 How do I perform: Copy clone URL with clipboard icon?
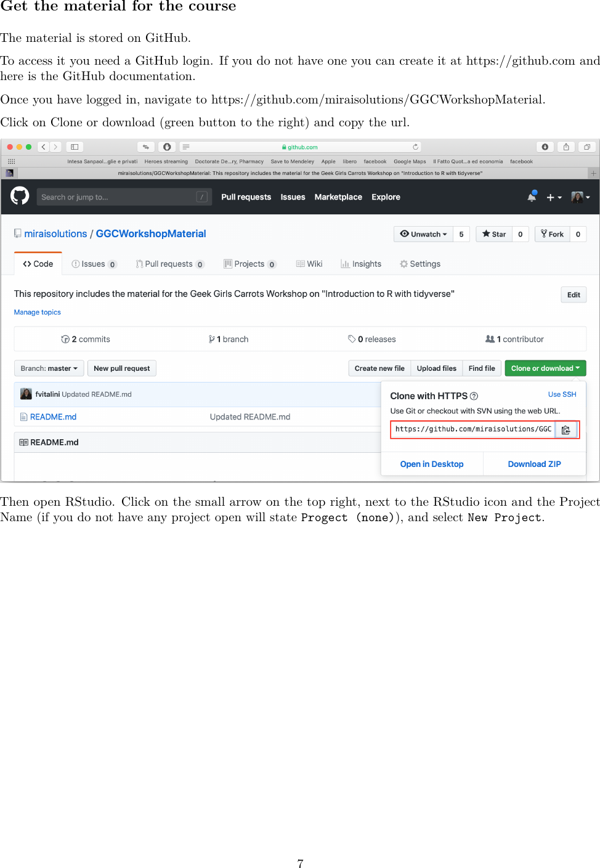tap(566, 429)
